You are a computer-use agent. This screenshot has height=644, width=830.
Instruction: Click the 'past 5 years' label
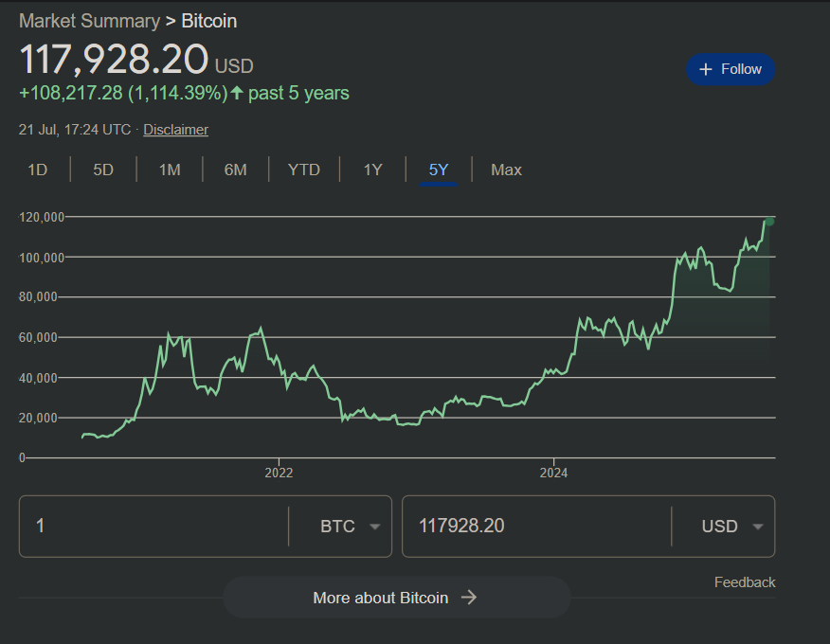(x=298, y=93)
